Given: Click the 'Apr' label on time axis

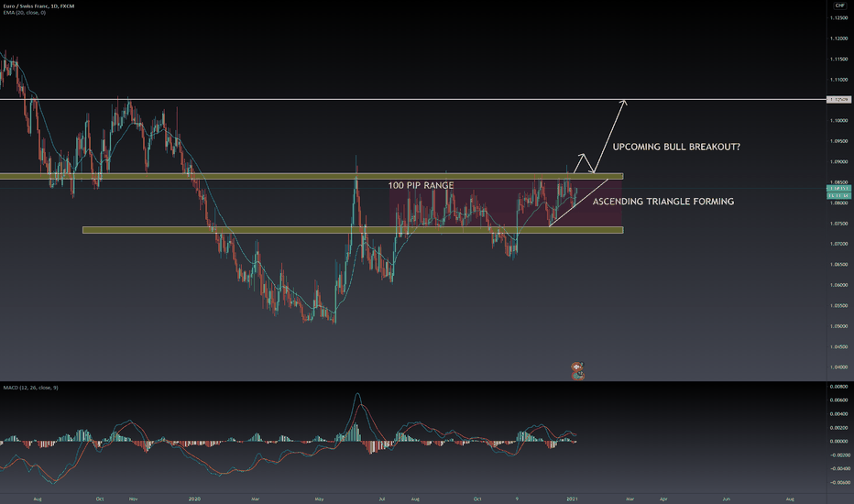Looking at the screenshot, I should (663, 499).
